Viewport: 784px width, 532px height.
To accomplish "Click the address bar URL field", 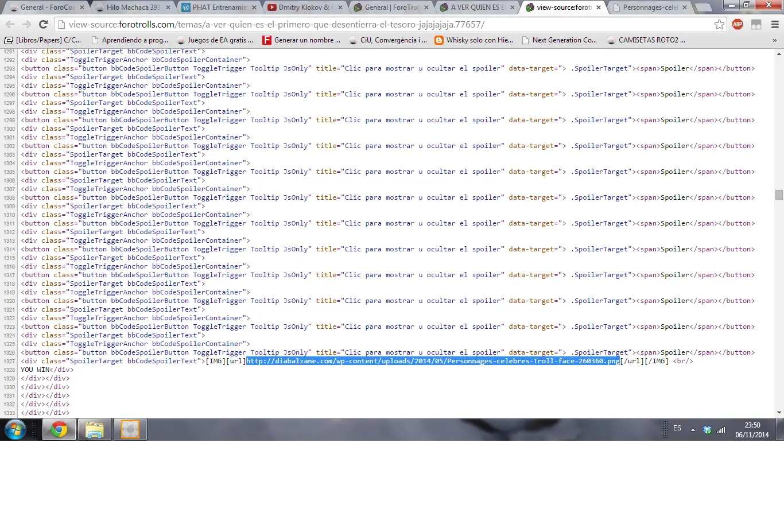I will 385,24.
